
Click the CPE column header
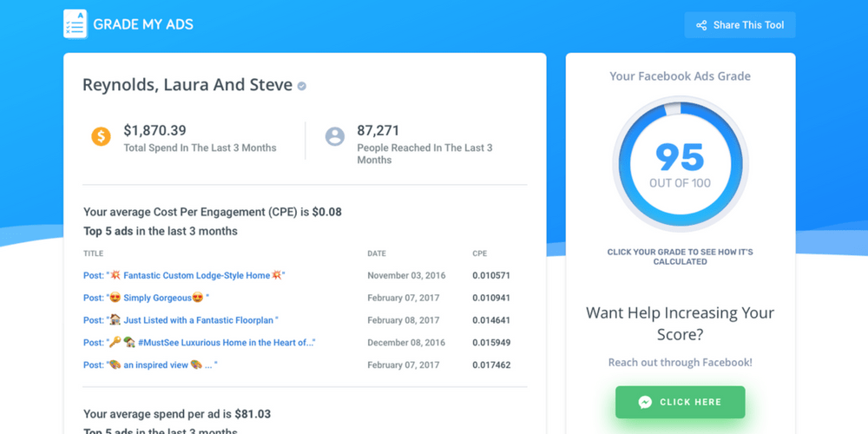tap(479, 253)
